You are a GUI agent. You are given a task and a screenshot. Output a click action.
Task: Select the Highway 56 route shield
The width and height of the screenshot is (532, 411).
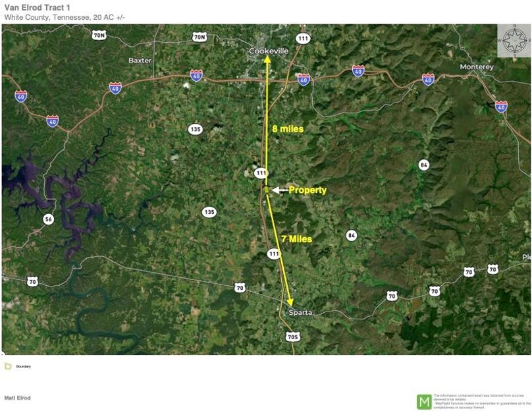[48, 219]
